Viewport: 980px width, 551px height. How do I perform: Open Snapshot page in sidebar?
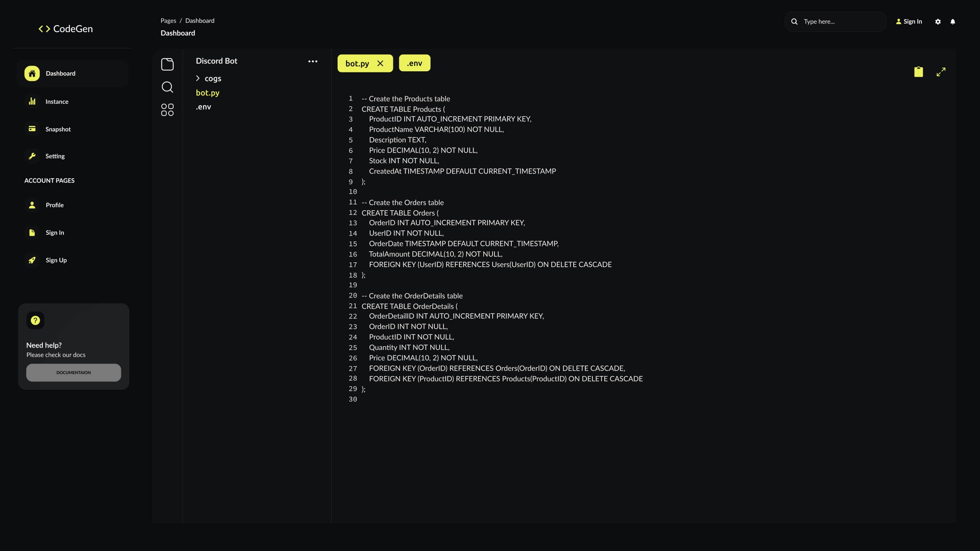click(x=58, y=129)
